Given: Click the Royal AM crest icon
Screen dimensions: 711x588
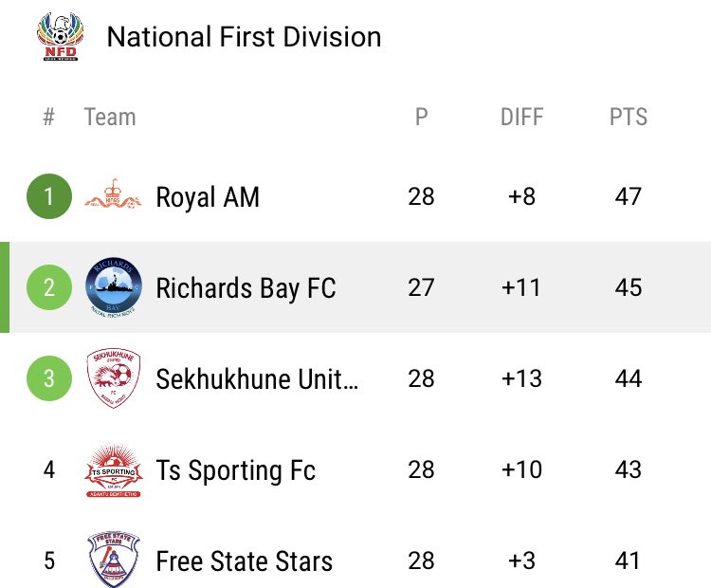Looking at the screenshot, I should (x=113, y=197).
